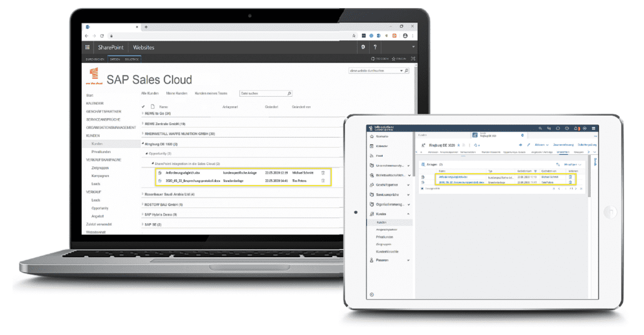Open the Anforderungsabgleich.xlsx file

point(178,172)
